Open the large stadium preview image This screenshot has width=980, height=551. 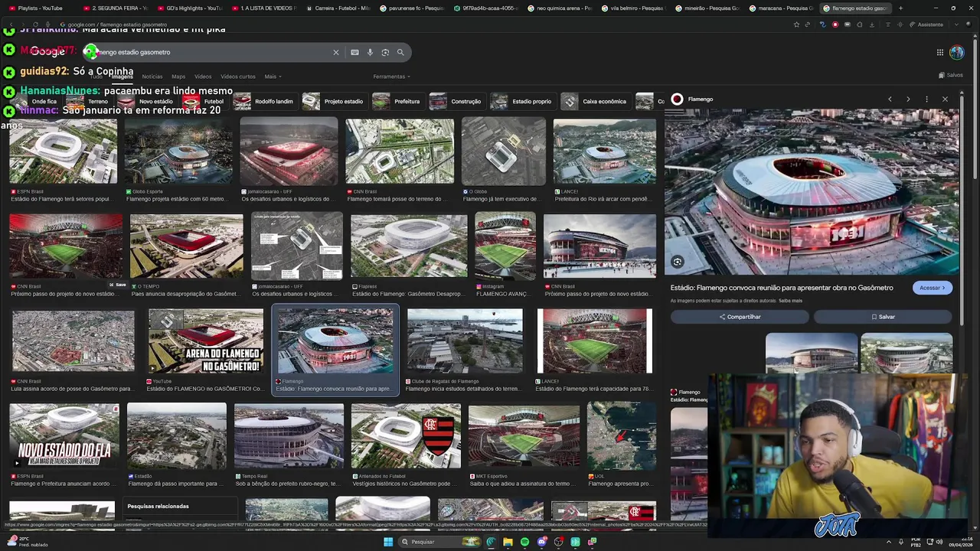812,191
